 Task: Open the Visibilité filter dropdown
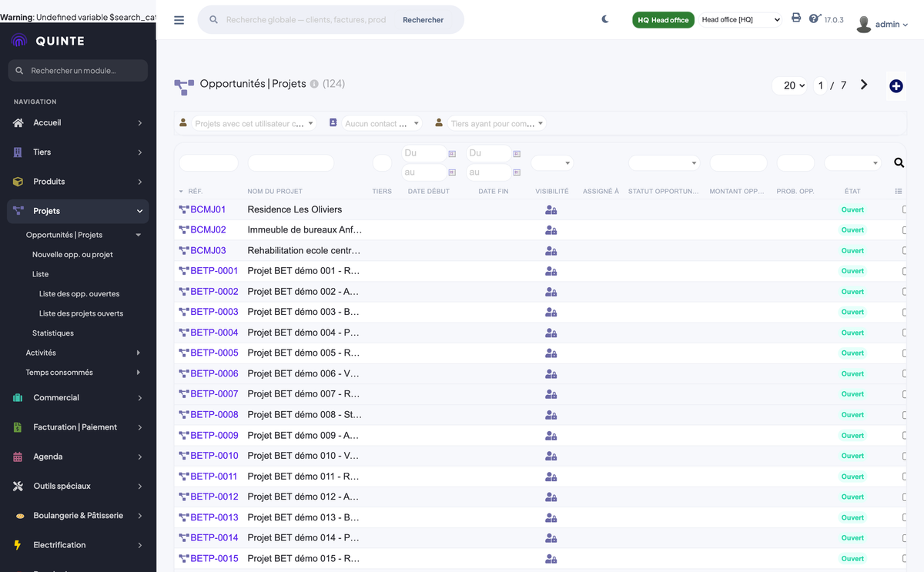click(552, 162)
